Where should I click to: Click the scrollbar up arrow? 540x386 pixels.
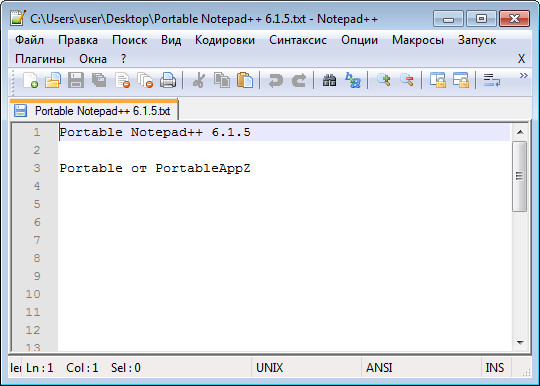520,132
